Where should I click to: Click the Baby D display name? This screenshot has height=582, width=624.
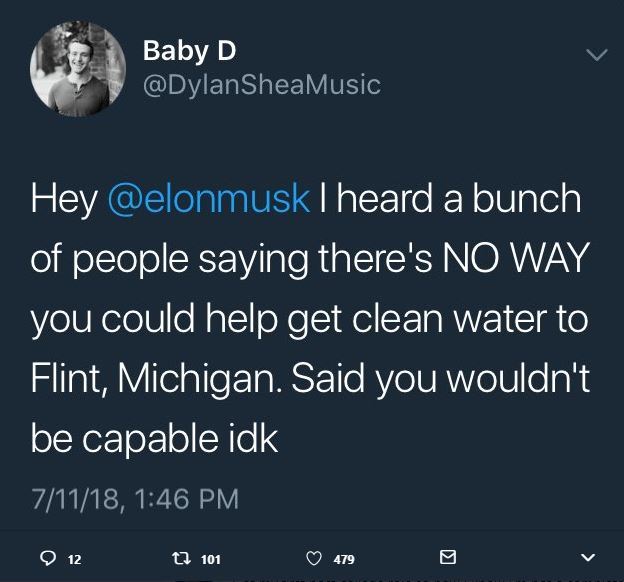tap(190, 50)
